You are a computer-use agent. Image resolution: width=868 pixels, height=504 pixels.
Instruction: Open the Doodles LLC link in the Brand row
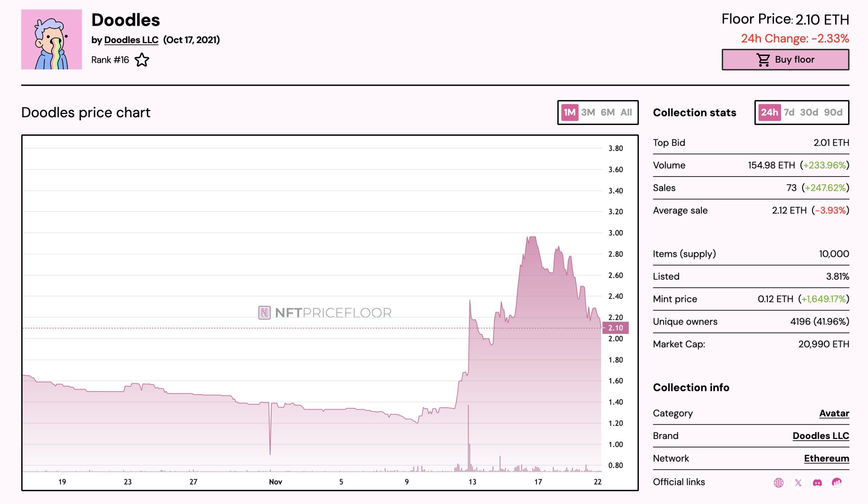tap(821, 436)
